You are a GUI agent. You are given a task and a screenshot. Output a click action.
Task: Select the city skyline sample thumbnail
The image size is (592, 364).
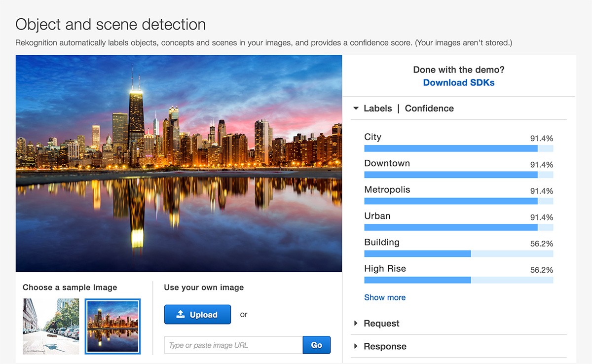tap(112, 326)
